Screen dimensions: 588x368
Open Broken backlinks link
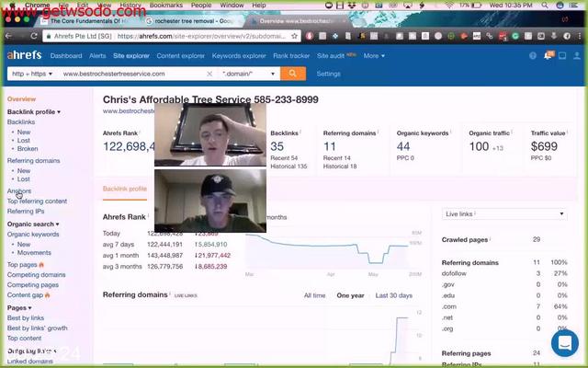[28, 149]
